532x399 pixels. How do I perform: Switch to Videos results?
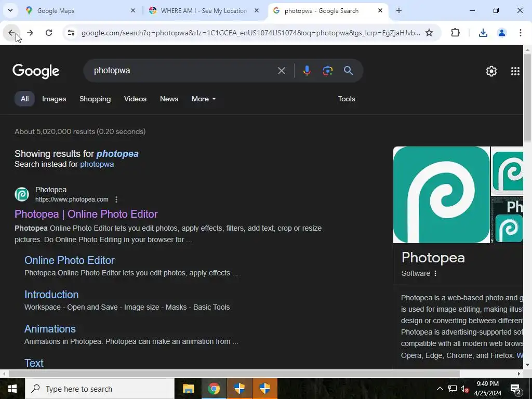coord(135,99)
